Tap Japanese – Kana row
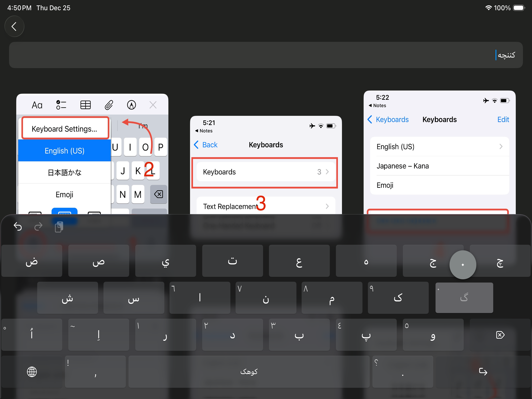 pyautogui.click(x=439, y=166)
